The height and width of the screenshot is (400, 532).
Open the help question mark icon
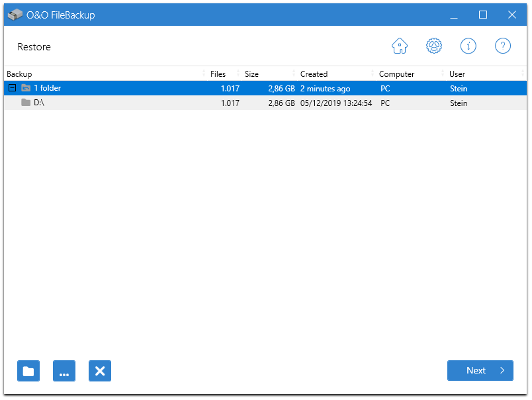pos(503,46)
